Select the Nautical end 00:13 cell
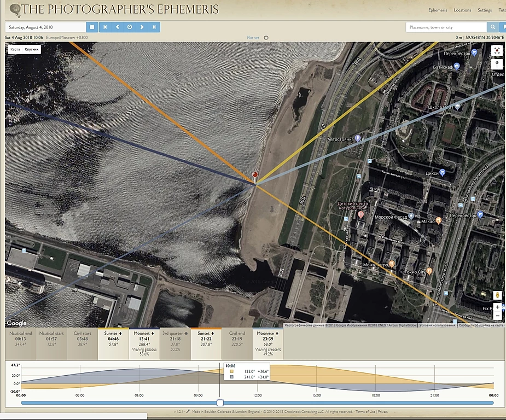This screenshot has height=420, width=506. pyautogui.click(x=20, y=344)
